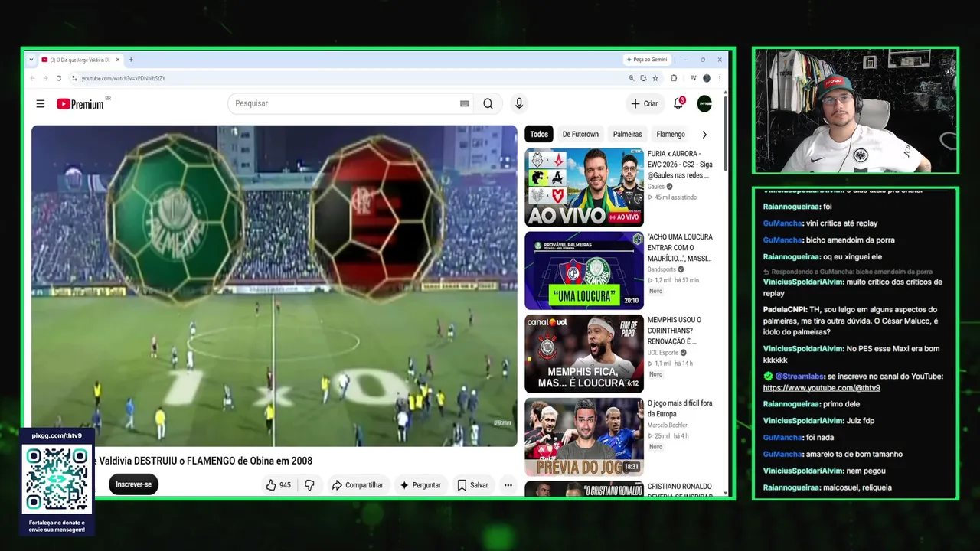
Task: Click the PadulaCNPI username in chat
Action: [786, 309]
